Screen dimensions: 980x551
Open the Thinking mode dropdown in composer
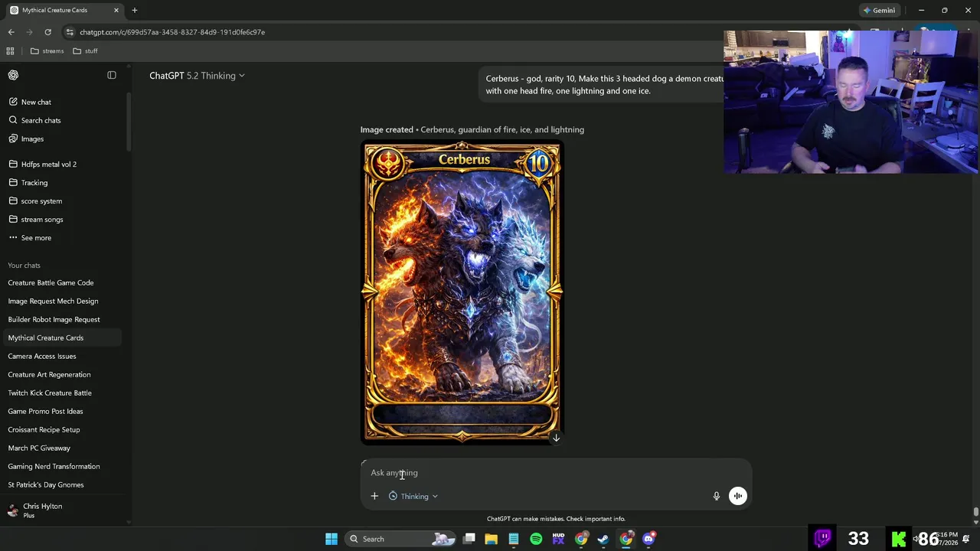pos(413,496)
